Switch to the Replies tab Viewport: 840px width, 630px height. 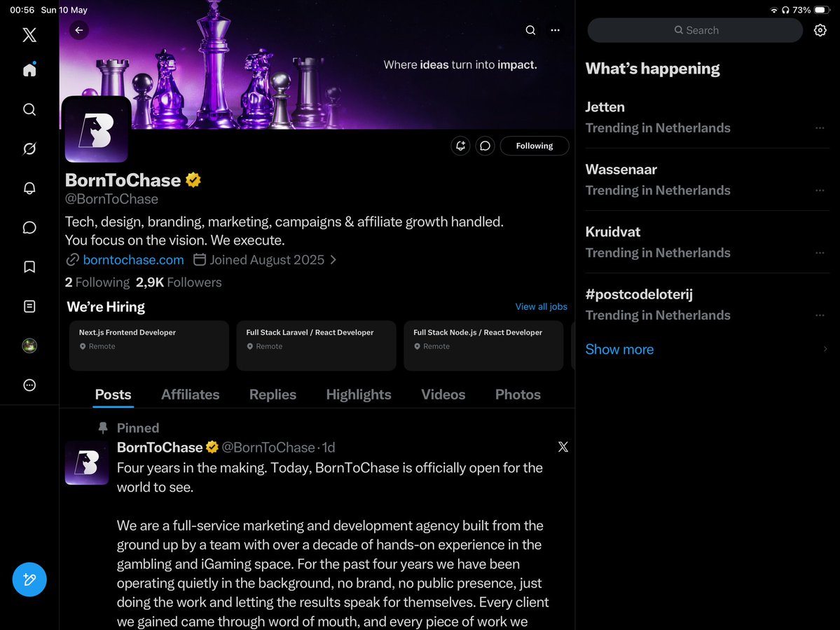273,395
